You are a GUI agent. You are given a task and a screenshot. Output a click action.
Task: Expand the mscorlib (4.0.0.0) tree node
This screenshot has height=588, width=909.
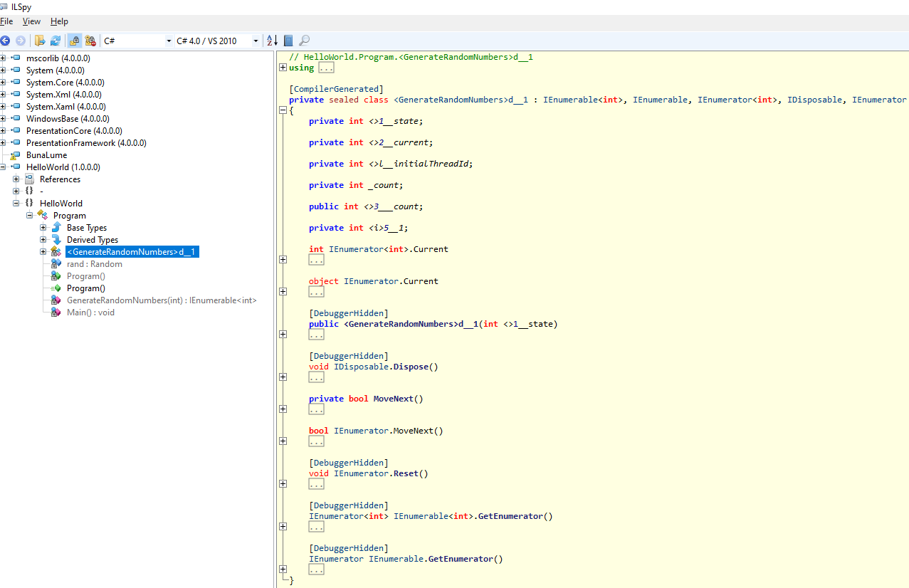tap(4, 58)
